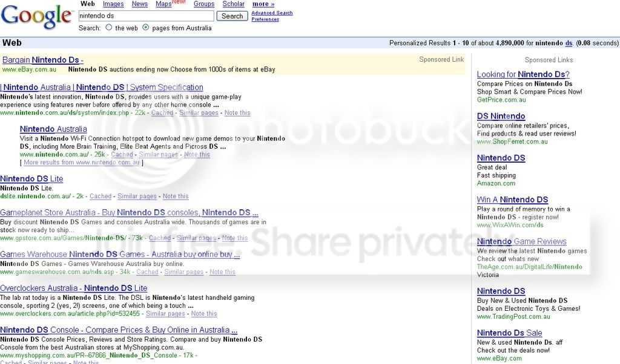Open 'Nintendo Australia | Nintendo DS | System Specification' result
This screenshot has width=620, height=364.
point(102,87)
